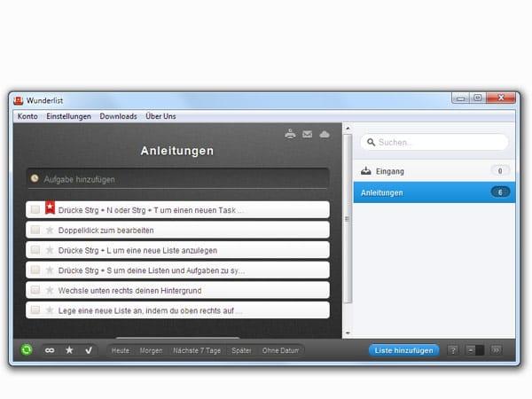Select task text 'Wechsle unten rechts deinen Hintergrund'
532x399 pixels.
pyautogui.click(x=129, y=291)
